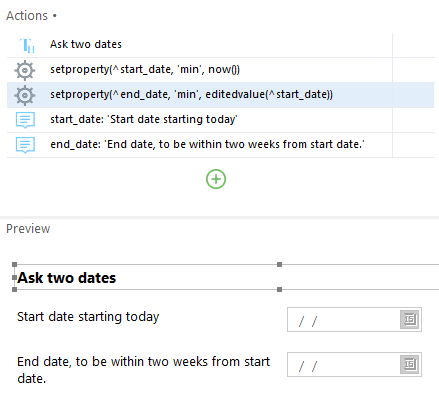This screenshot has height=404, width=439.
Task: Open calendar picker for end date field
Action: pos(409,364)
